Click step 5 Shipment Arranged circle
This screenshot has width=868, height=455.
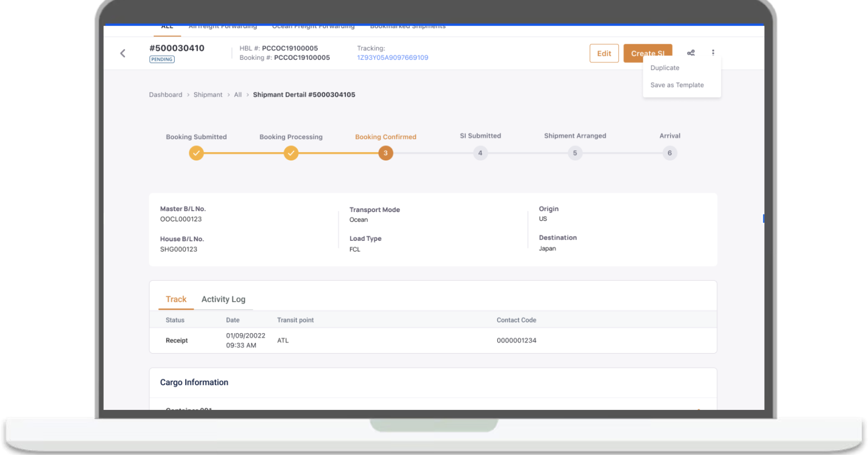(x=575, y=153)
